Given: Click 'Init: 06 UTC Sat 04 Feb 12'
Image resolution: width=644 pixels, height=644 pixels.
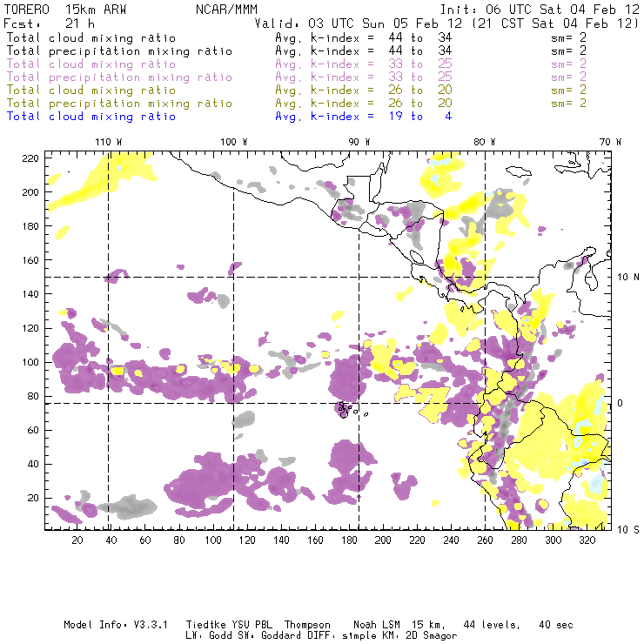Looking at the screenshot, I should (540, 10).
